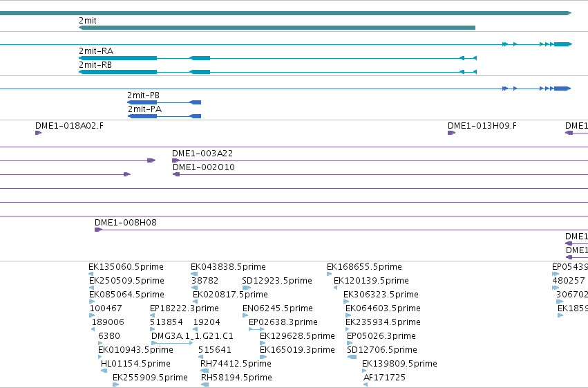The width and height of the screenshot is (588, 388).
Task: Open the 189006 feature label
Action: tap(108, 322)
